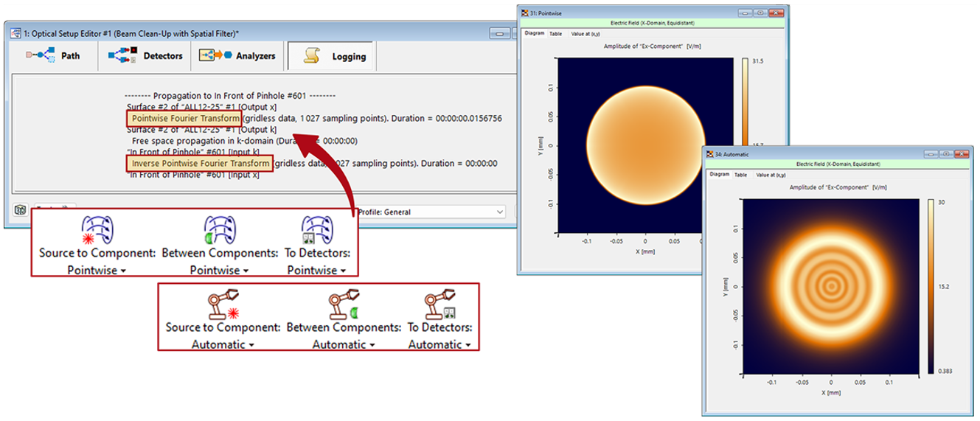
Task: Click the Pointwise To Detectors icon
Action: [317, 230]
